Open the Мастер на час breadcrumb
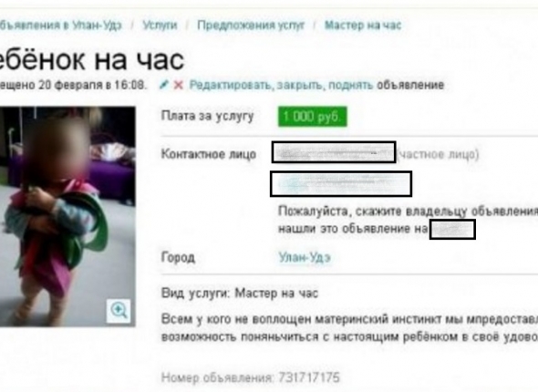The width and height of the screenshot is (538, 392). click(x=363, y=25)
